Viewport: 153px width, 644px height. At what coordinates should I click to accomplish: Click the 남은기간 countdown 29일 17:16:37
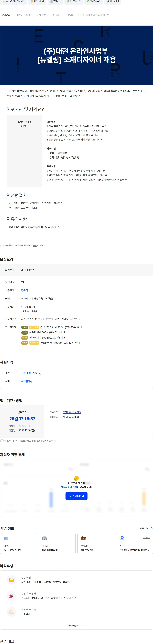click(x=22, y=419)
